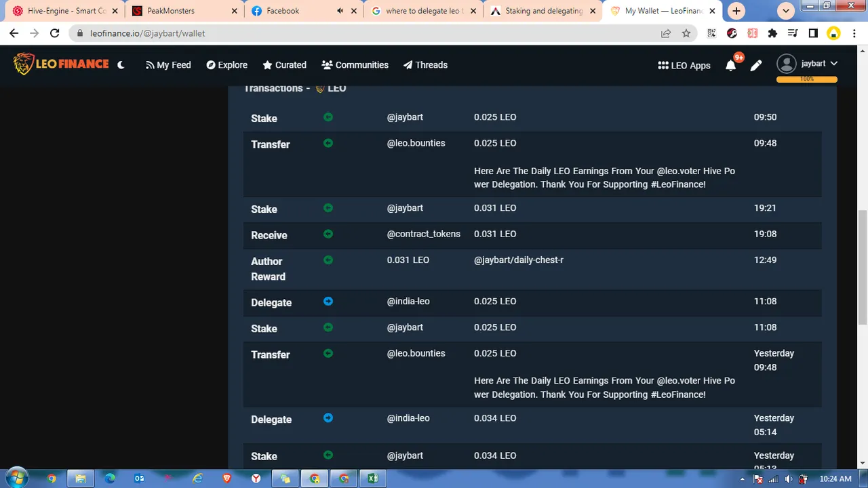Click the share page icon in the address bar
868x488 pixels.
point(666,33)
